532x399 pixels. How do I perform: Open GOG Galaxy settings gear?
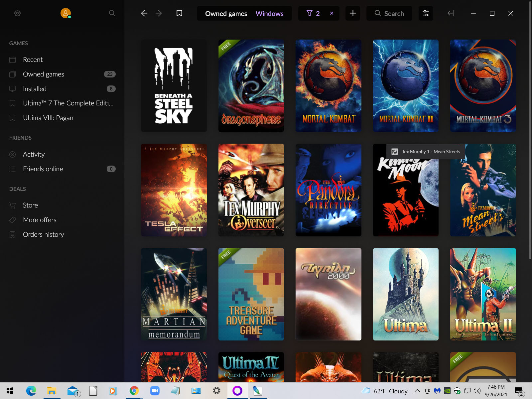(17, 13)
